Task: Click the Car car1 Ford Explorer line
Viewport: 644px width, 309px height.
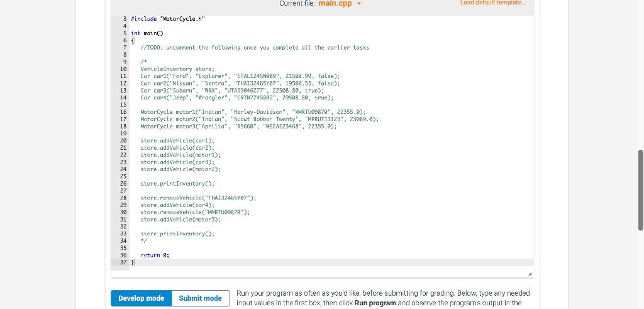Action: coord(240,76)
